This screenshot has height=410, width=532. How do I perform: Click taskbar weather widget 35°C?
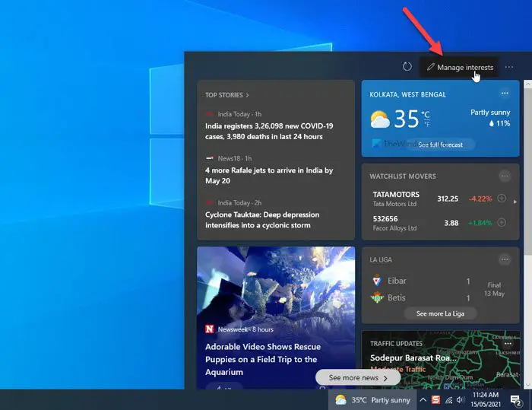[x=372, y=400]
